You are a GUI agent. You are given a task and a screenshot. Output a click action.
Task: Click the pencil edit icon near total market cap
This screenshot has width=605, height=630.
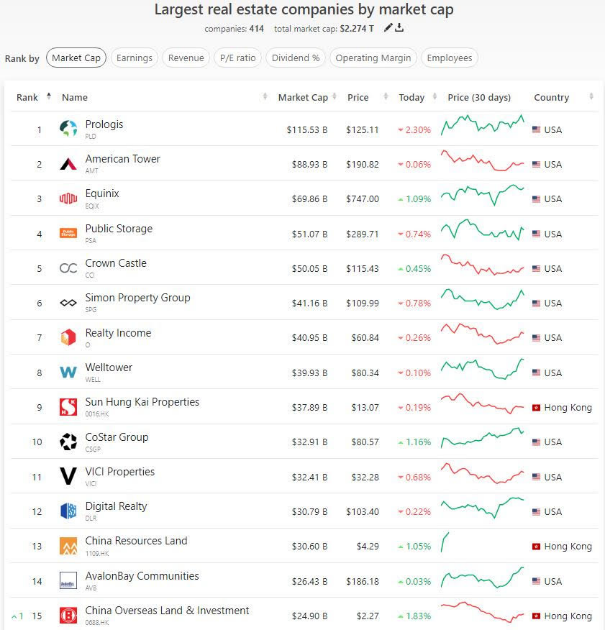(x=388, y=28)
